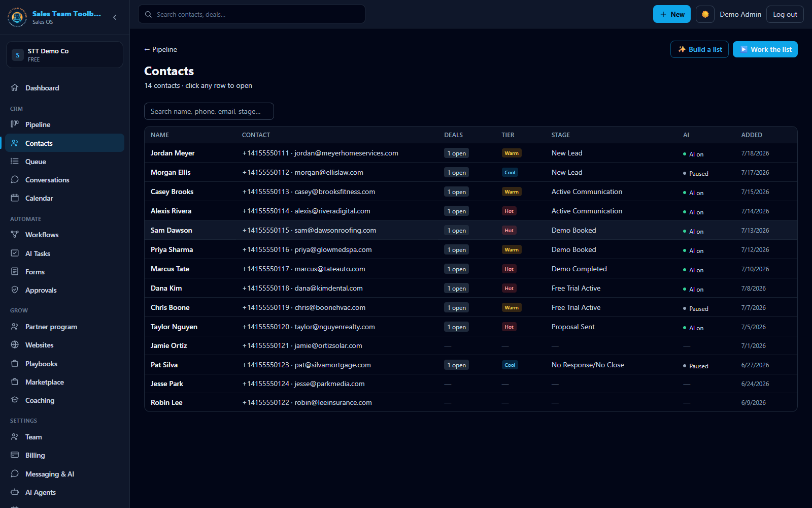This screenshot has height=508, width=812.
Task: Go to Pipeline in the sidebar
Action: click(64, 124)
